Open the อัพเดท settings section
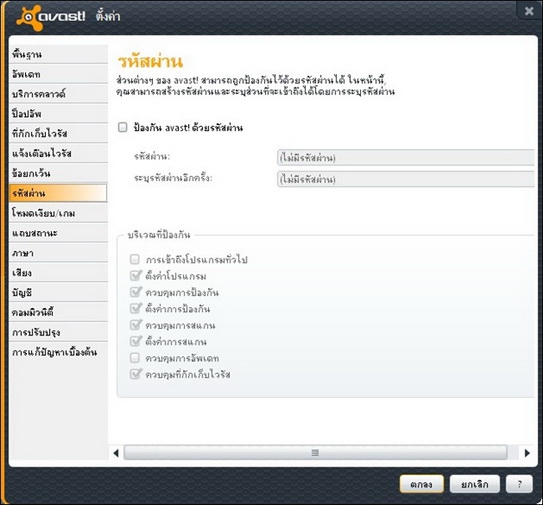543x505 pixels. point(58,74)
